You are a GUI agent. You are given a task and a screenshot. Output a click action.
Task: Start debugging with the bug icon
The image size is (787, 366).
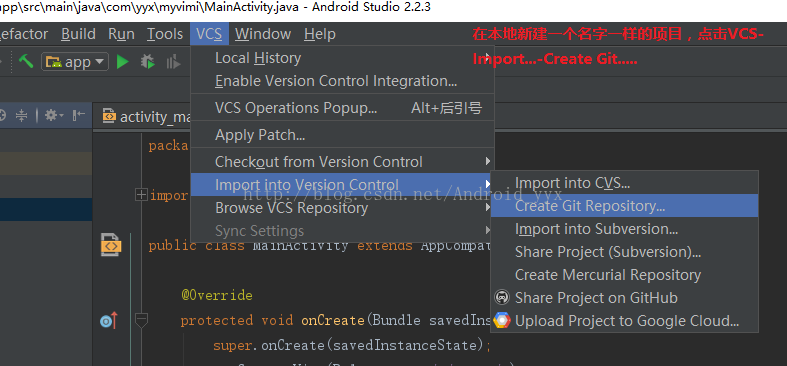click(x=148, y=62)
